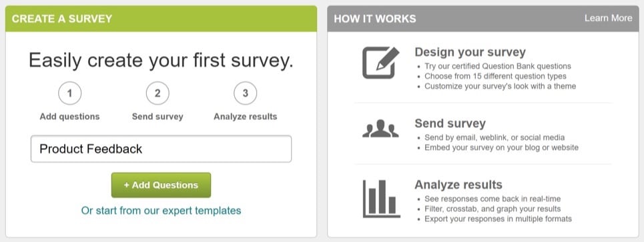Open the expert templates link
644x242 pixels.
click(x=161, y=211)
